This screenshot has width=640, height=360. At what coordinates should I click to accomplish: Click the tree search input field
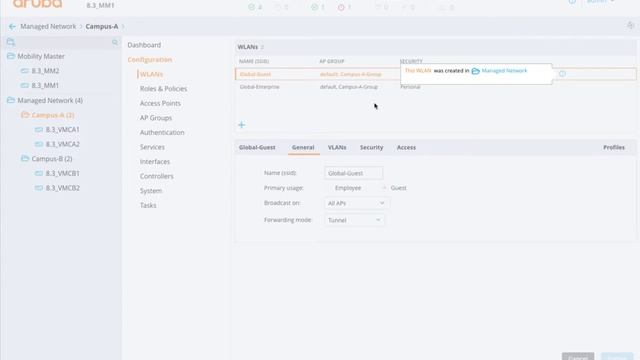click(63, 42)
